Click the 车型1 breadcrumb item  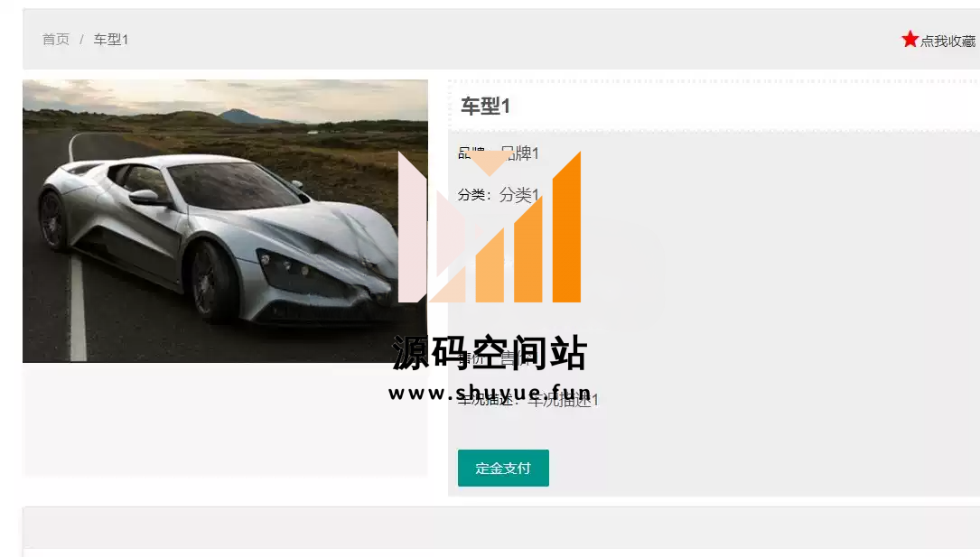(111, 40)
